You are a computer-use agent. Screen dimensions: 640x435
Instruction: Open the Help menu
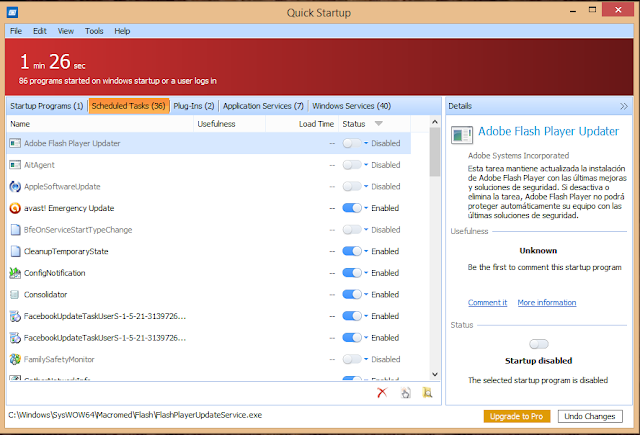[122, 31]
